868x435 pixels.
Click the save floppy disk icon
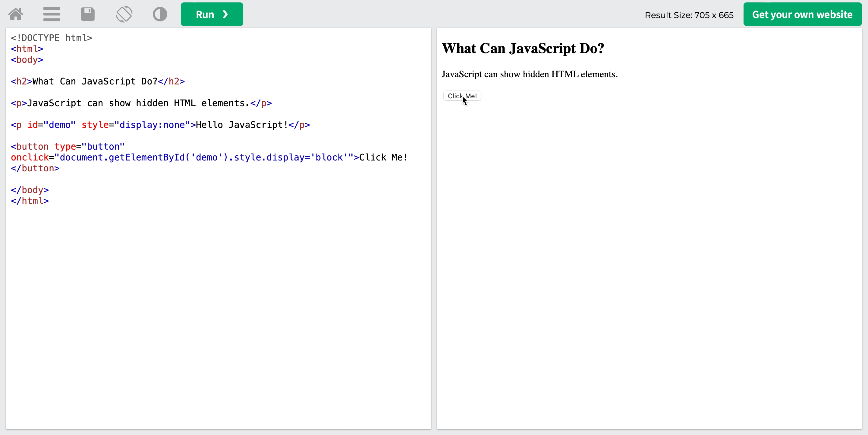point(88,14)
